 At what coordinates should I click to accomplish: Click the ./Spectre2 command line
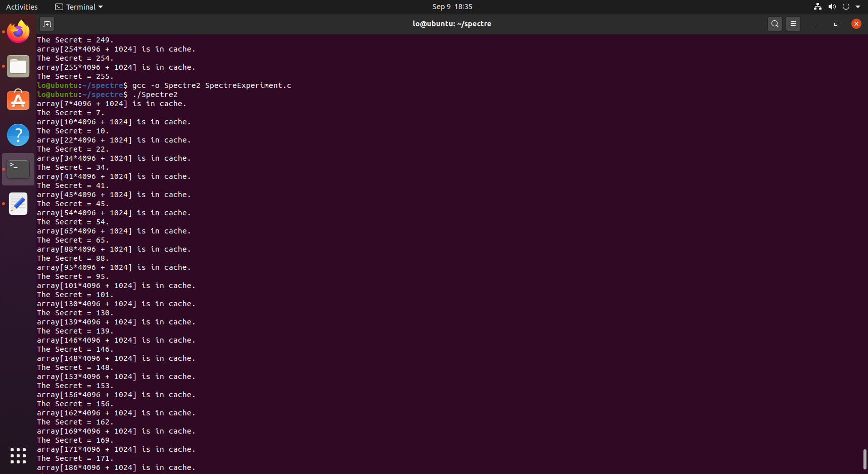pyautogui.click(x=107, y=94)
